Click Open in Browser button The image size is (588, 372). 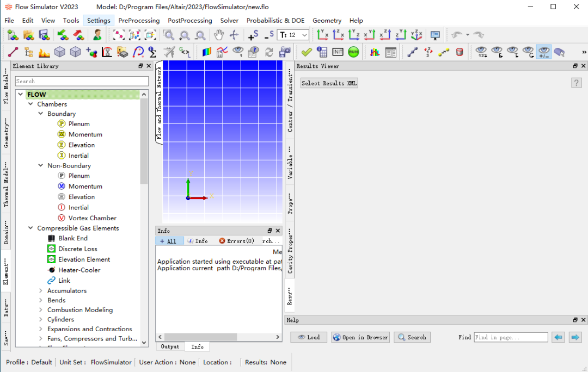[x=360, y=337]
